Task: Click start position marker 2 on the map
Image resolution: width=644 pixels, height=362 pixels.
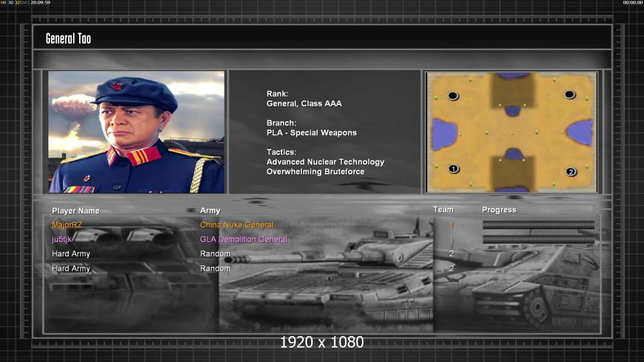Action: pyautogui.click(x=570, y=171)
